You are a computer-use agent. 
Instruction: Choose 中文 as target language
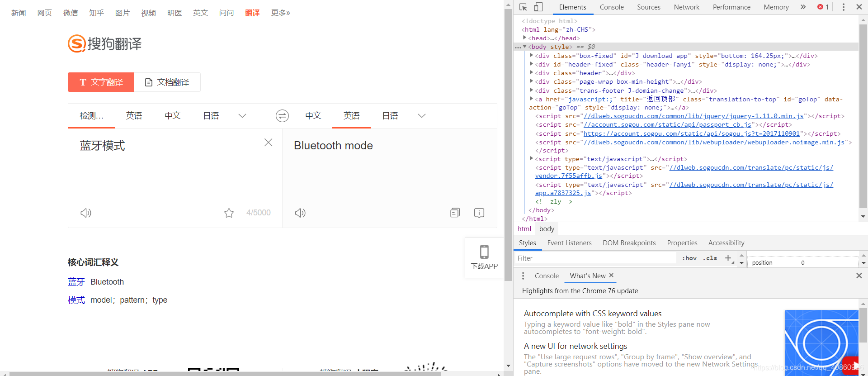[313, 116]
